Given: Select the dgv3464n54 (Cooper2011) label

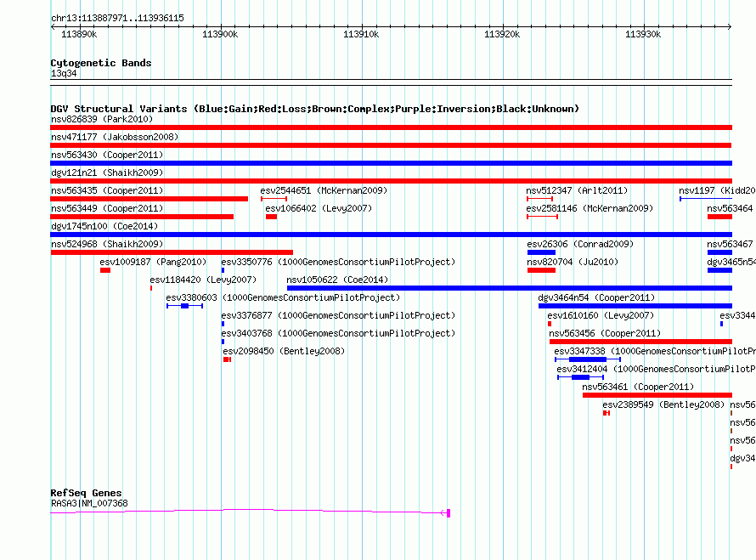Looking at the screenshot, I should pyautogui.click(x=596, y=297).
